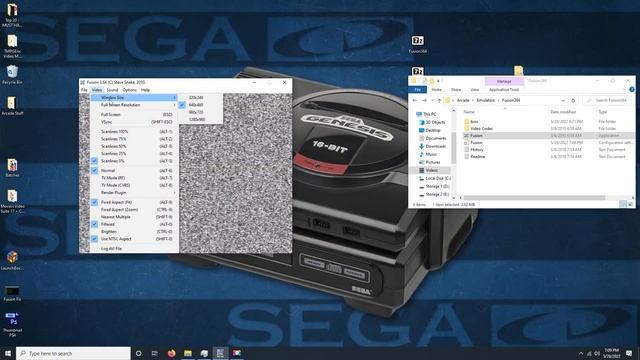Select the upper Fusion364 archive icon on desktop
The image size is (640, 360).
(417, 44)
